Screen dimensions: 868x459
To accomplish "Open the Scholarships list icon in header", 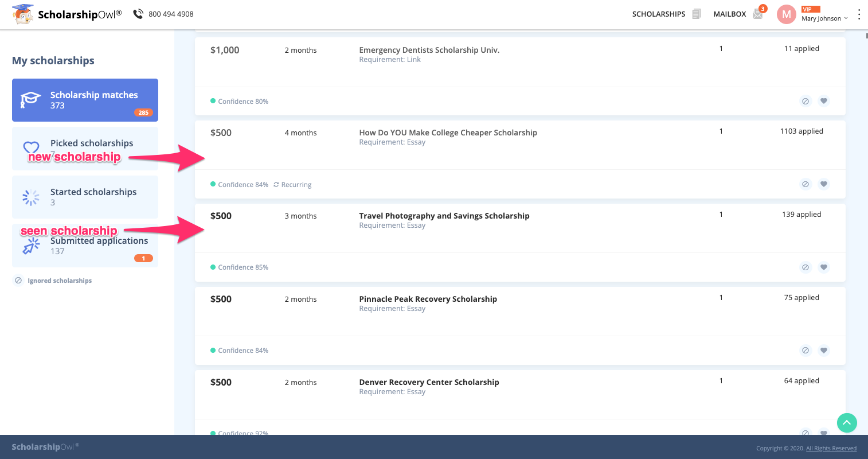I will pyautogui.click(x=697, y=14).
